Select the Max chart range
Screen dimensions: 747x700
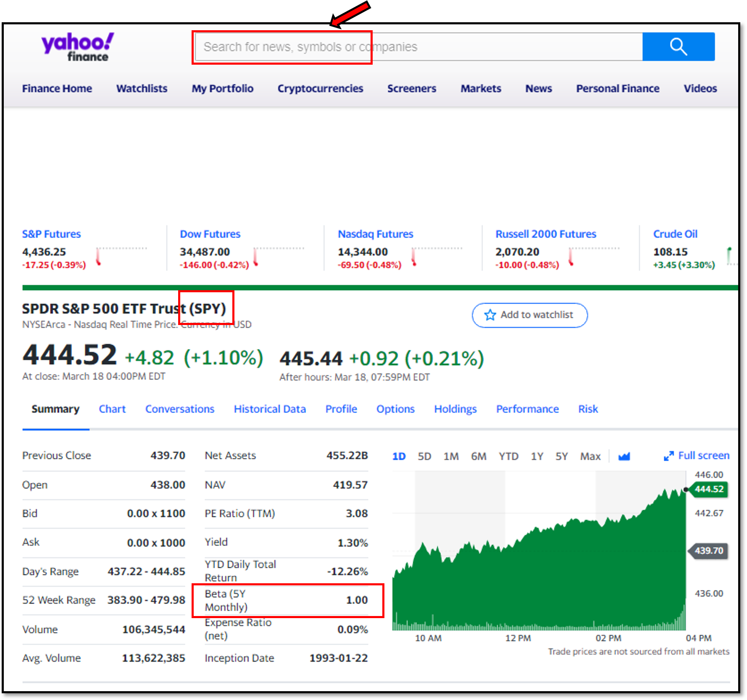(x=590, y=456)
